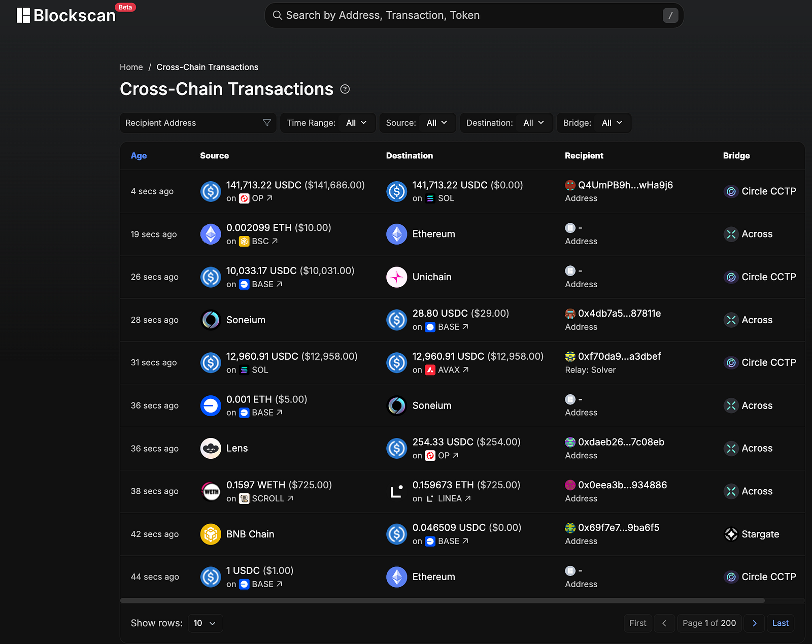Screen dimensions: 812x644
Task: Click the help icon beside Cross-Chain Transactions title
Action: tap(345, 89)
